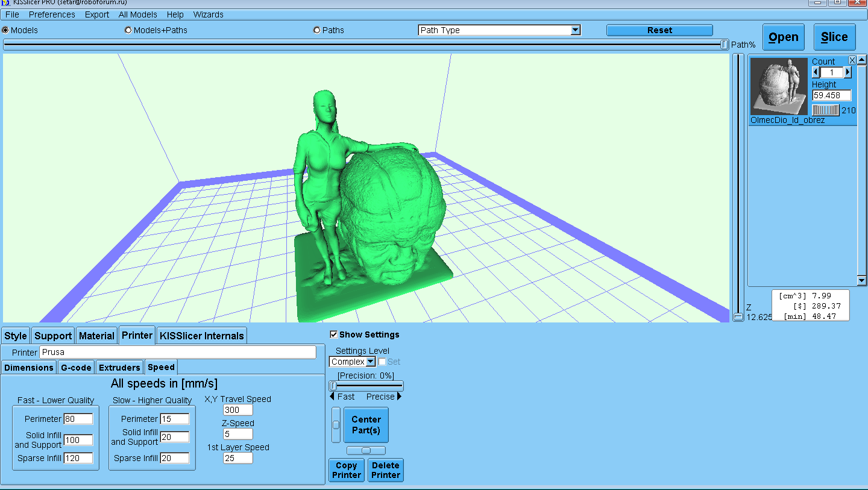
Task: Open the Path Type dropdown
Action: 575,30
